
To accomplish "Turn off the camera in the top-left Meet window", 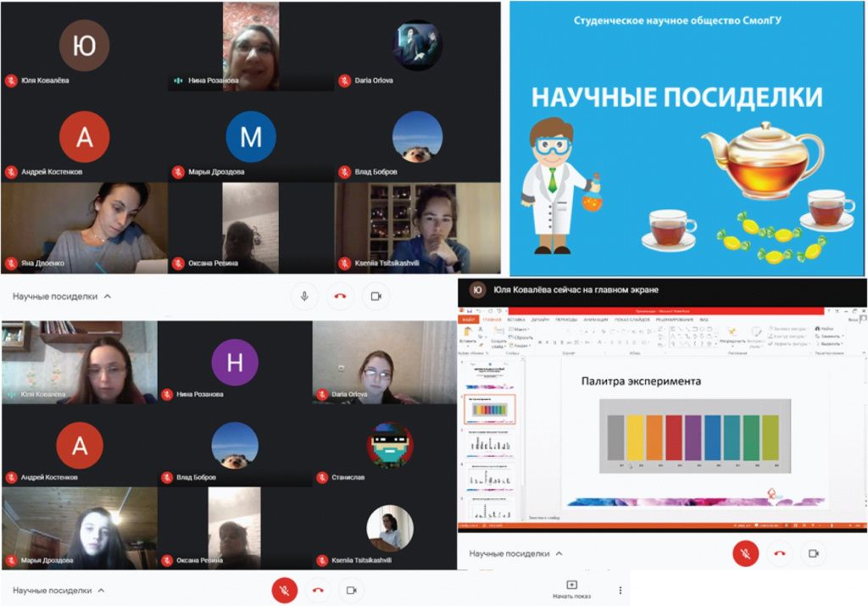I will (x=376, y=296).
